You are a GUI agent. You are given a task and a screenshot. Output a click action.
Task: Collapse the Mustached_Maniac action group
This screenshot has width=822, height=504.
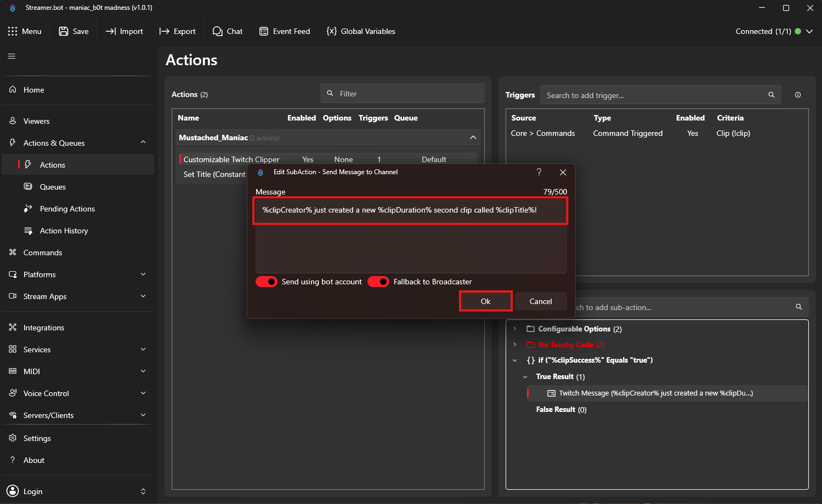[x=473, y=138]
